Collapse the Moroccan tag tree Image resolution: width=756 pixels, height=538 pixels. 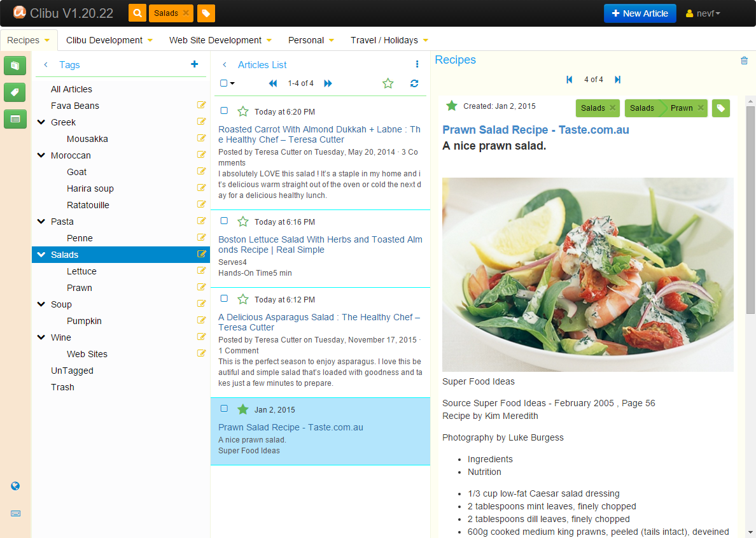(x=41, y=155)
